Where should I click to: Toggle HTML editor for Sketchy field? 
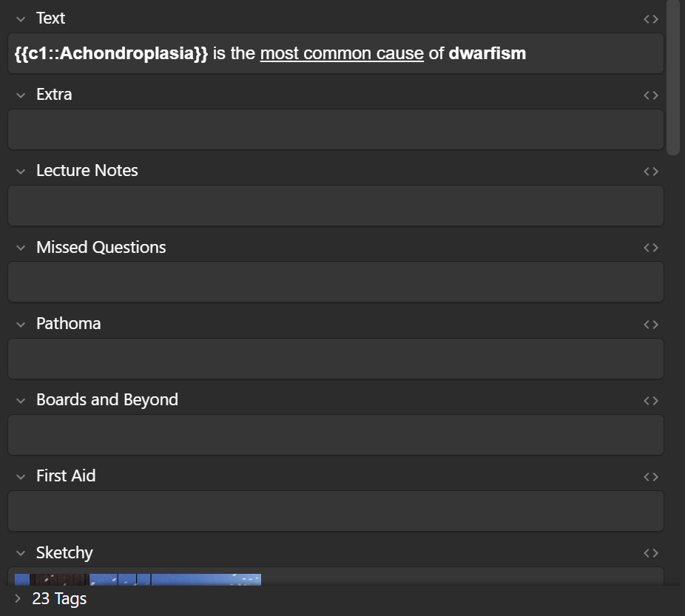tap(650, 553)
